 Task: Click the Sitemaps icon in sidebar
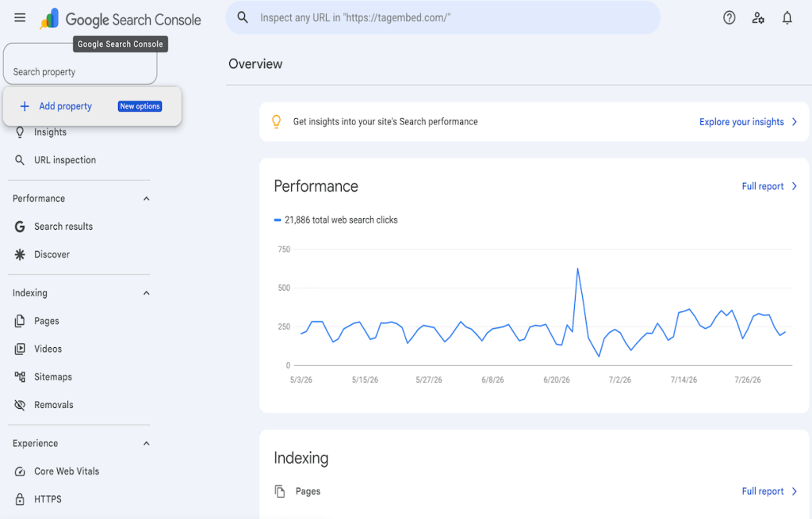(x=20, y=376)
